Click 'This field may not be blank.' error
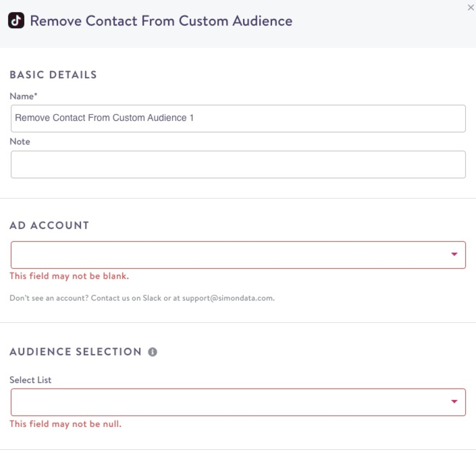The height and width of the screenshot is (456, 476). [69, 276]
